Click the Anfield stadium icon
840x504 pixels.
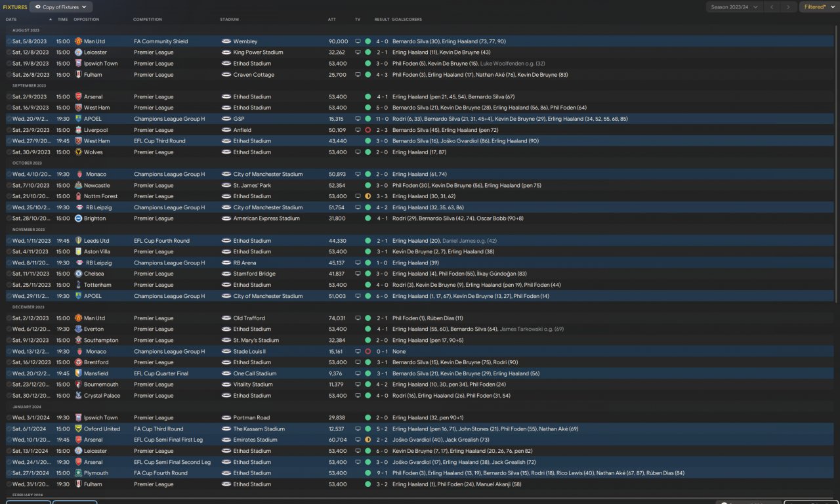point(226,130)
